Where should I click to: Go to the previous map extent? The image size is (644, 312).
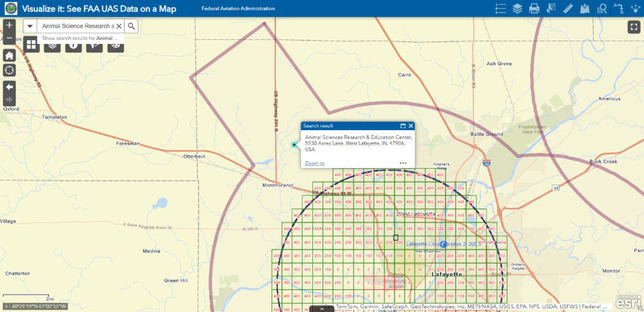10,87
